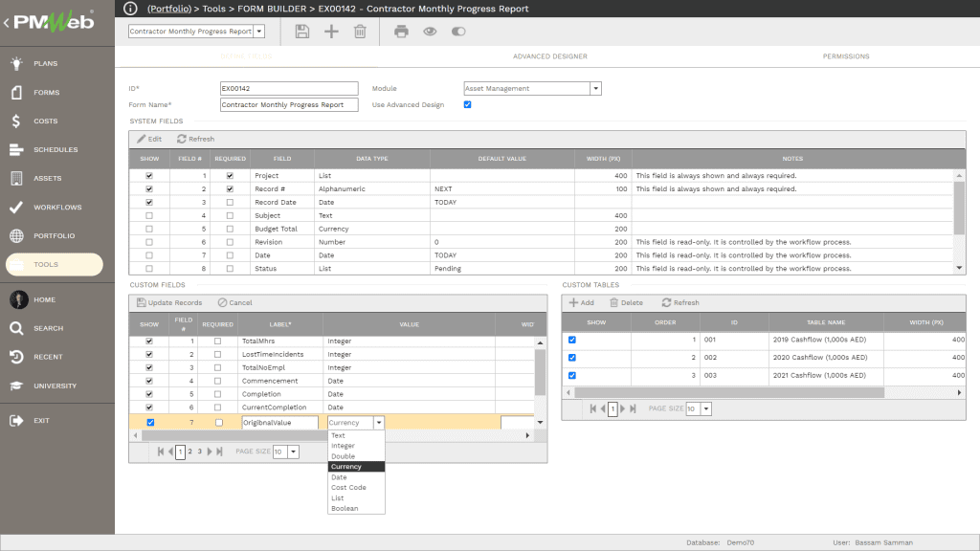
Task: Uncheck Show for 2020 Cashflow table
Action: click(x=572, y=358)
